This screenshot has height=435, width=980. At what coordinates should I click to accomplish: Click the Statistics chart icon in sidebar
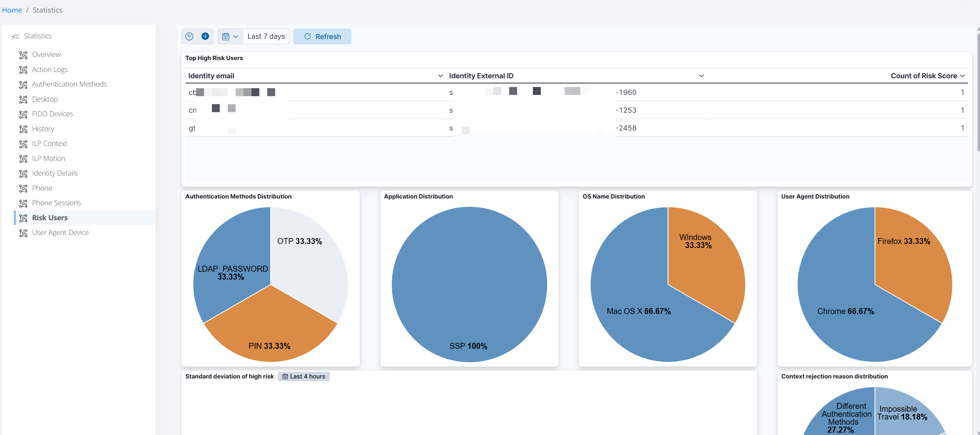(15, 36)
